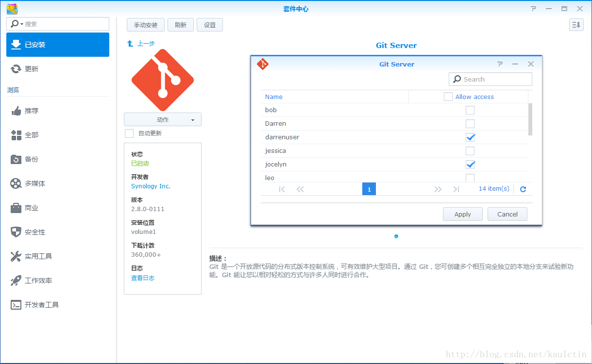Go to last page in the pager
The height and width of the screenshot is (364, 592).
click(456, 189)
